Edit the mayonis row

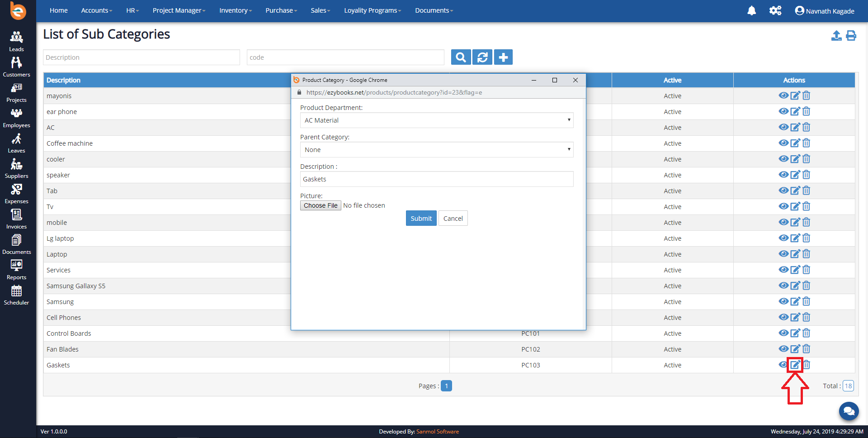pos(795,95)
